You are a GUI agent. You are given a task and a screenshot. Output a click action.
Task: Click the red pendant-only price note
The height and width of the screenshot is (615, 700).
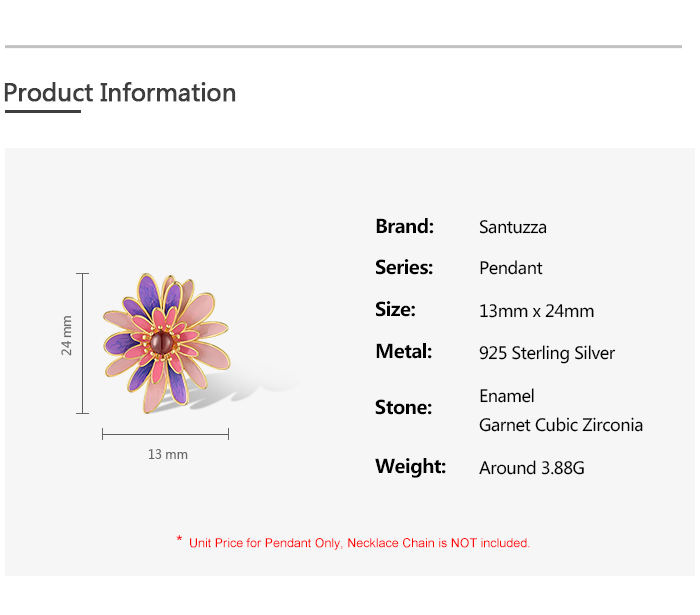pyautogui.click(x=359, y=543)
